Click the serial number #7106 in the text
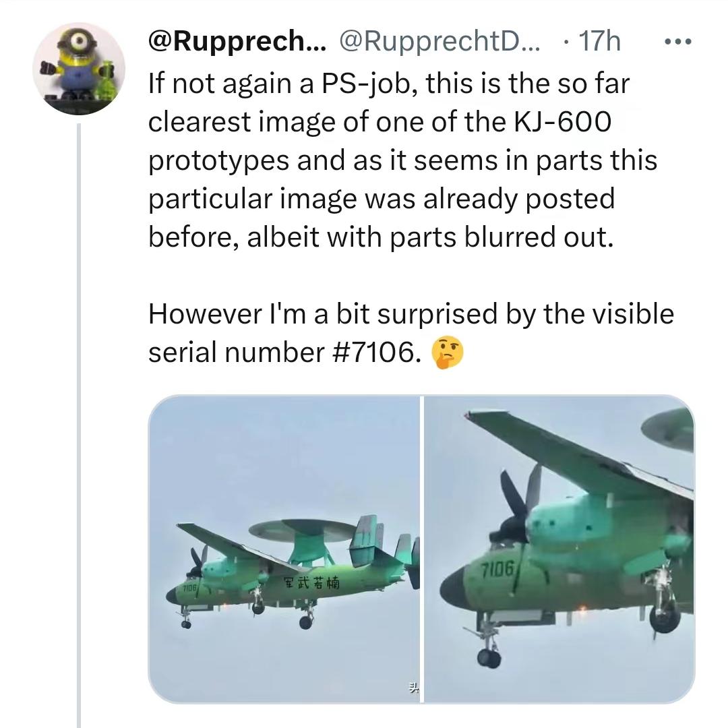Screen dimensions: 728x728 pos(377,351)
